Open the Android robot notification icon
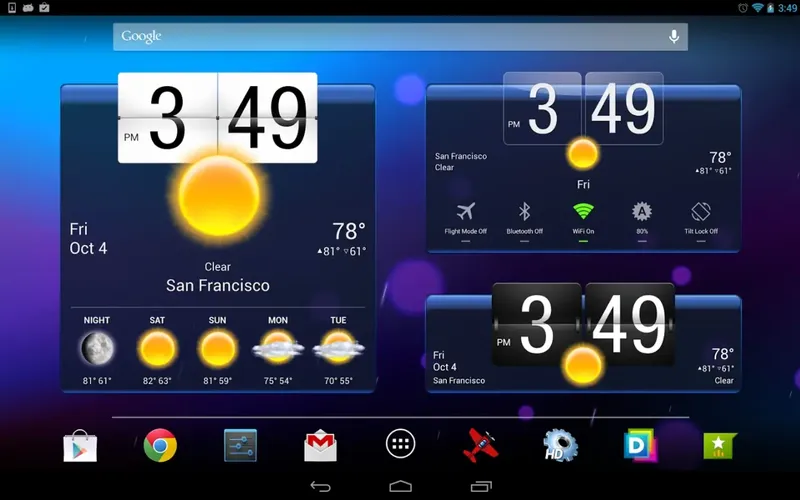This screenshot has width=800, height=500. (x=28, y=8)
